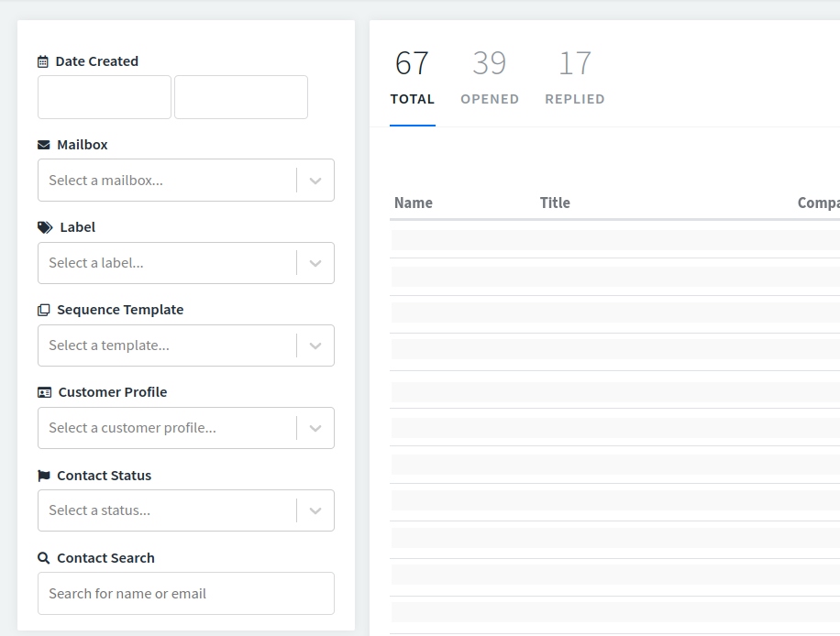Screen dimensions: 840x636
Task: Click the ID card icon beside Customer Profile
Action: 44,392
